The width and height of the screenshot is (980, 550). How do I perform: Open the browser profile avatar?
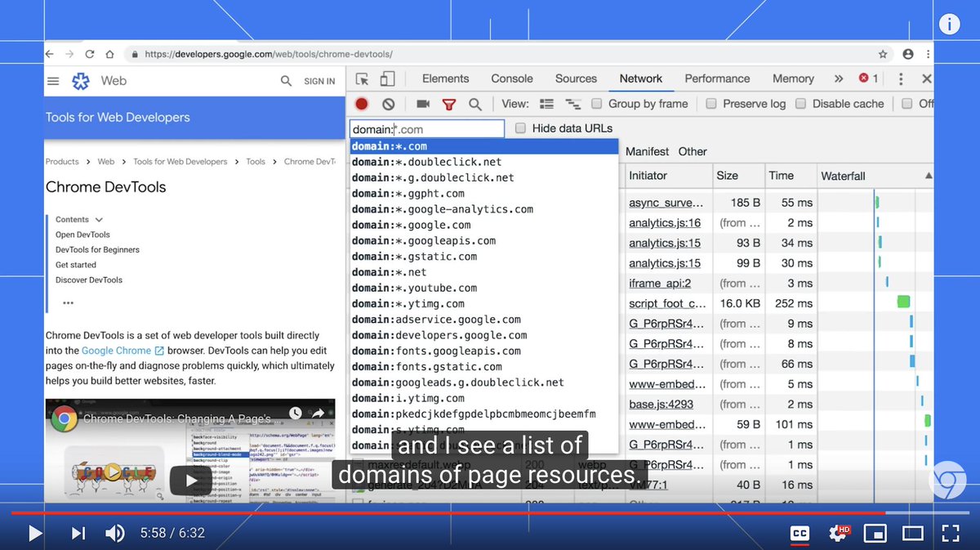point(908,54)
